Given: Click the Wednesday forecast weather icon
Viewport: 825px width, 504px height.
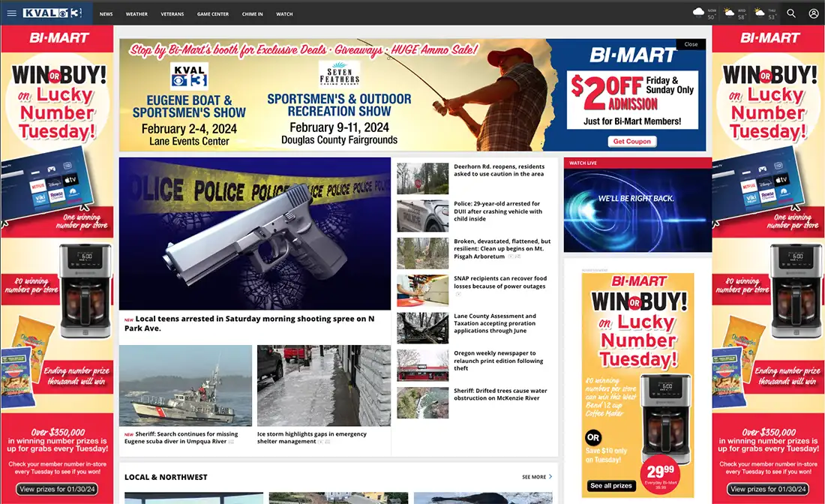Looking at the screenshot, I should tap(729, 12).
